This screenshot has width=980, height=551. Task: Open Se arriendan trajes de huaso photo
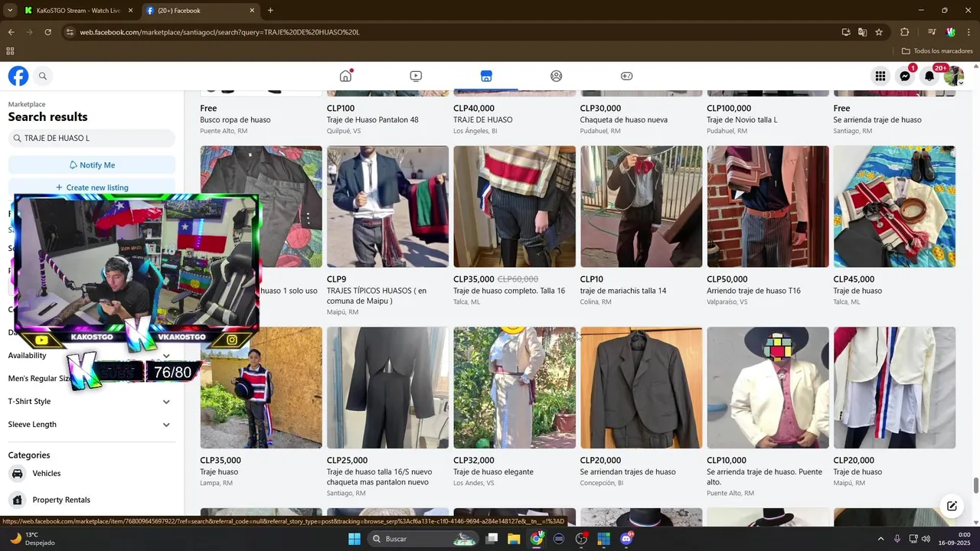pos(641,388)
